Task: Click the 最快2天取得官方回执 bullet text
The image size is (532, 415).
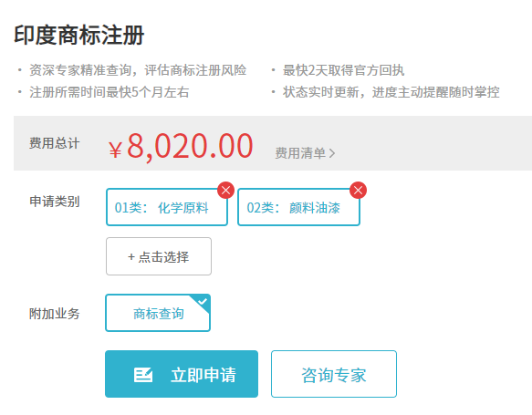Action: tap(343, 70)
